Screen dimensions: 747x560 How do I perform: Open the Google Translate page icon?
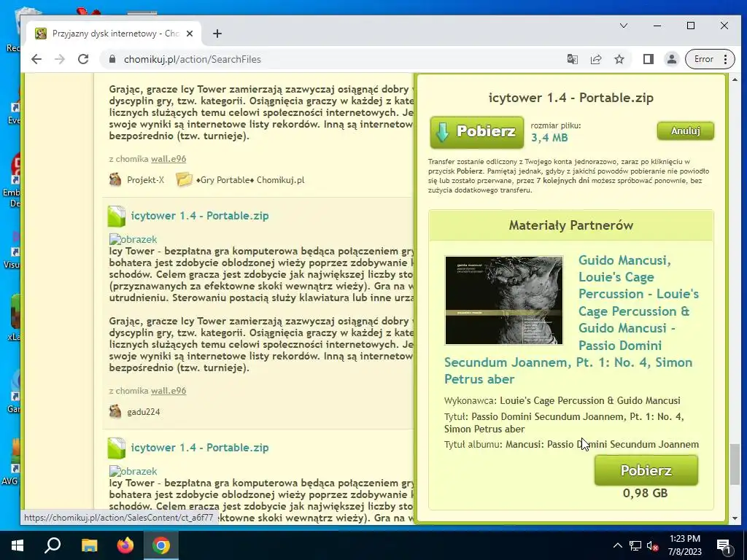(572, 59)
